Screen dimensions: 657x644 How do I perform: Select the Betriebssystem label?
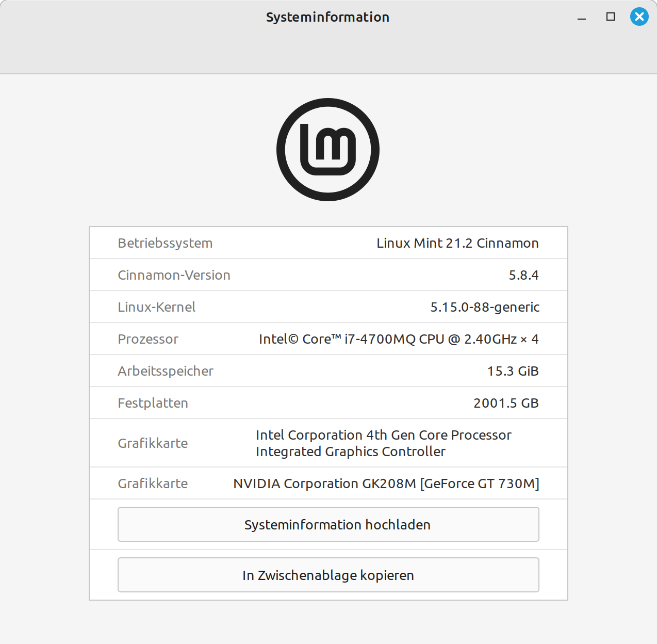[x=165, y=243]
